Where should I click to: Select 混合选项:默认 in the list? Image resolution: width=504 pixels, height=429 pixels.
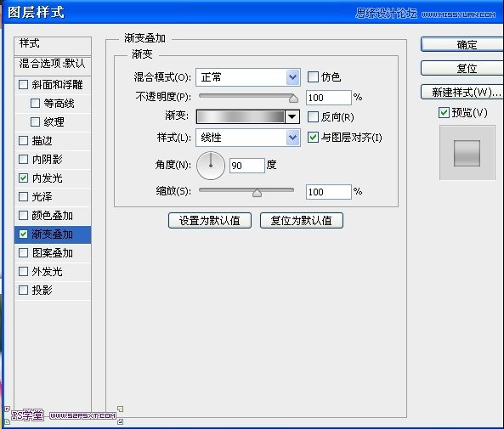click(x=53, y=65)
